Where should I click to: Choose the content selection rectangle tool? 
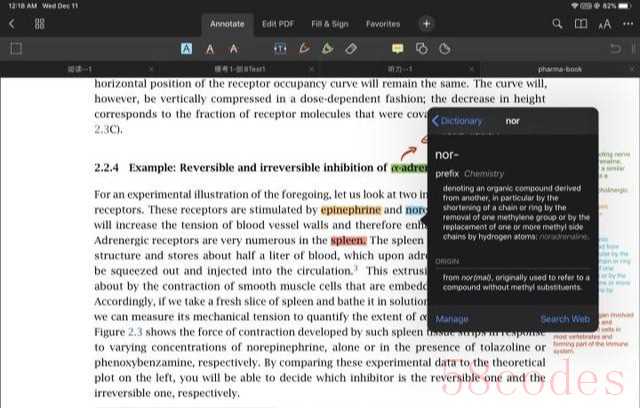[16, 49]
